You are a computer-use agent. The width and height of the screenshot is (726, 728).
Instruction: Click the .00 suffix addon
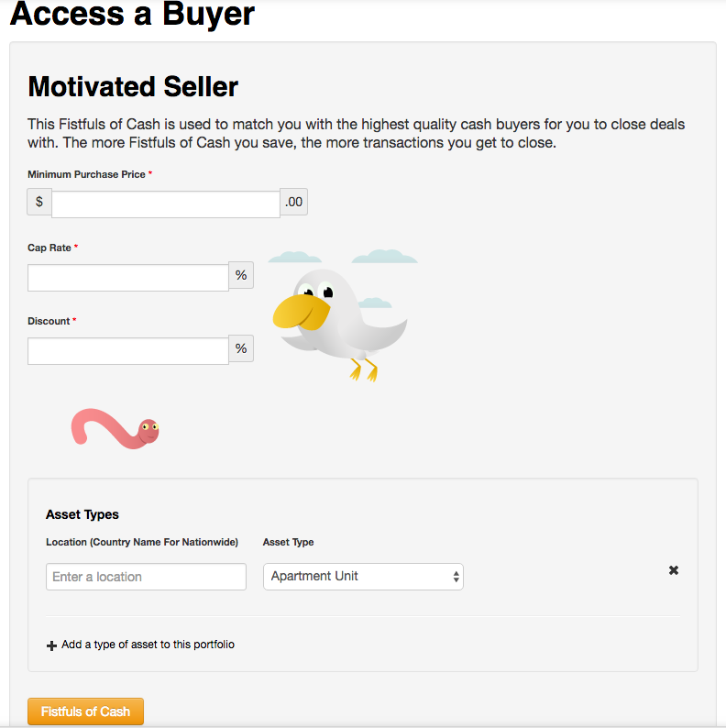pos(294,202)
